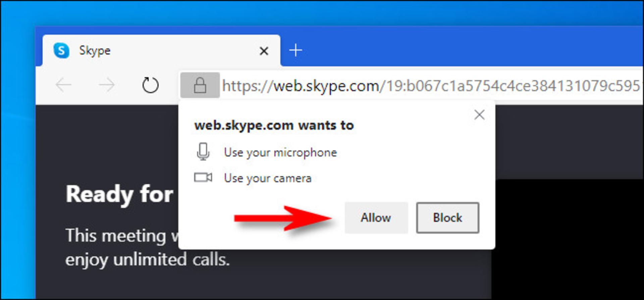Viewport: 644px width, 300px height.
Task: Click the Allow button in permission popup
Action: click(376, 218)
